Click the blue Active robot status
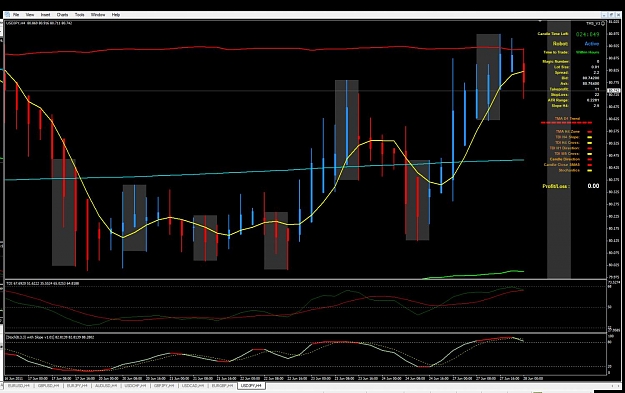This screenshot has height=393, width=625. pyautogui.click(x=592, y=43)
